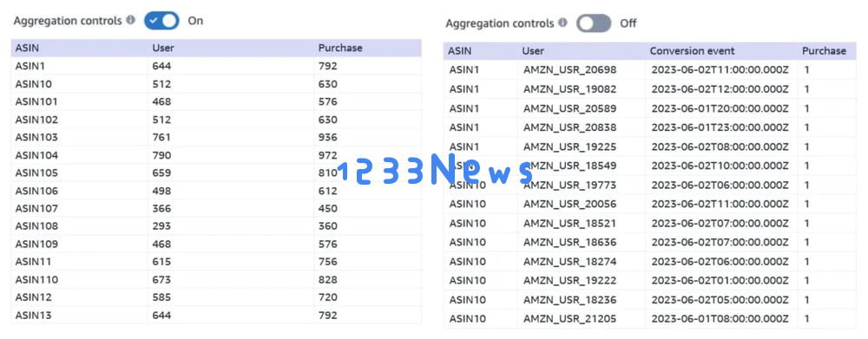Sort by User header in right table
This screenshot has height=339, width=868.
pyautogui.click(x=533, y=51)
